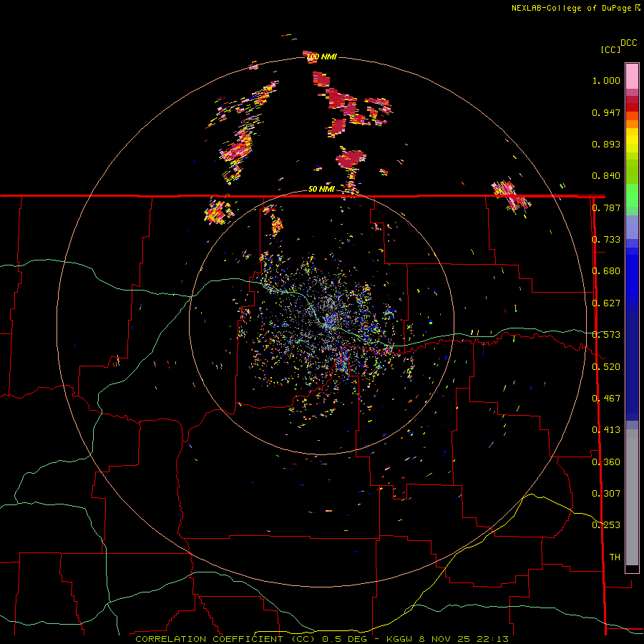The image size is (644, 644).
Task: Click the KGGW 8 NOV 25 22:13 timestamp
Action: 447,639
